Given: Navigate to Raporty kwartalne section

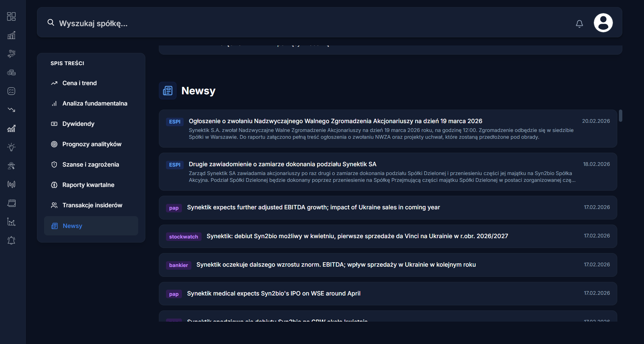Looking at the screenshot, I should coord(88,185).
